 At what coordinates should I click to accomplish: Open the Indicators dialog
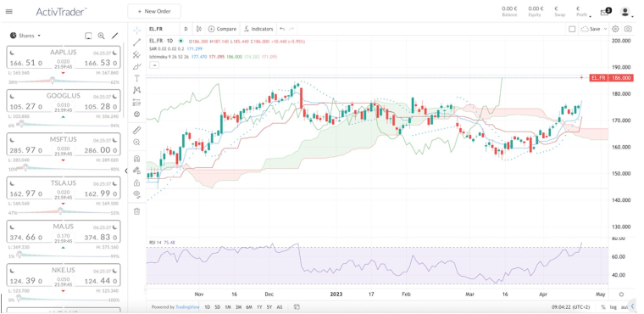tap(258, 29)
